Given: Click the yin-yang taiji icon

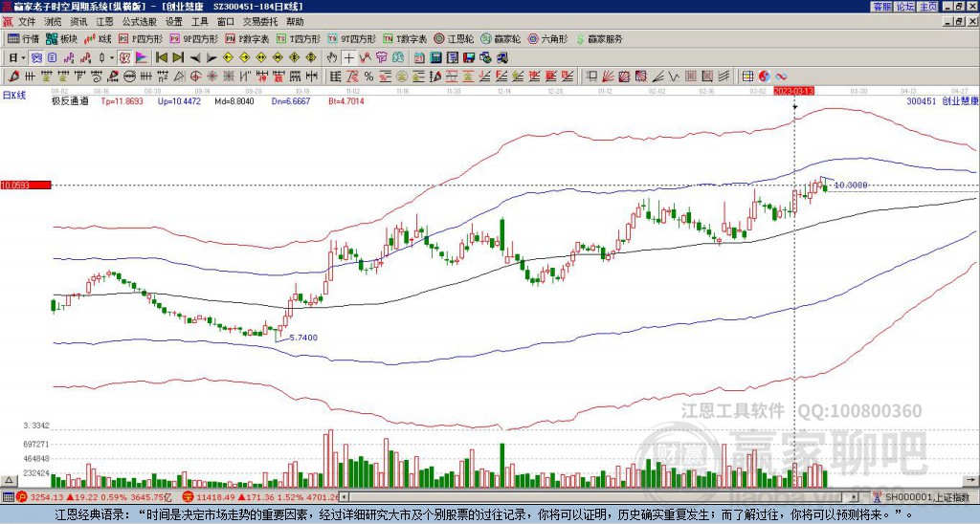Looking at the screenshot, I should (765, 76).
